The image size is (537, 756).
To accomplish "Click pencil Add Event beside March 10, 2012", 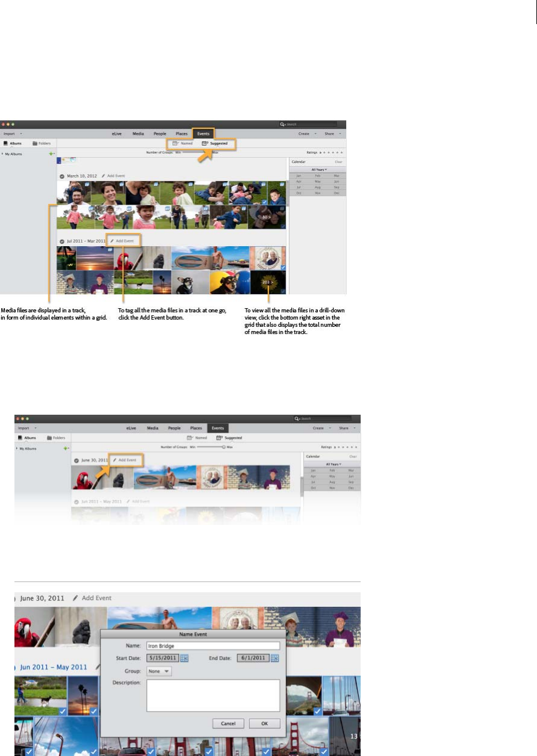I will 113,176.
